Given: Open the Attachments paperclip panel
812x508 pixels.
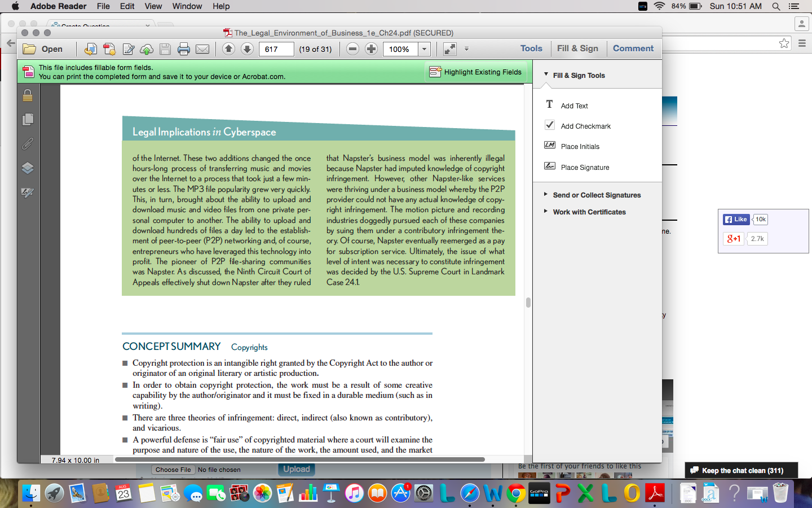Looking at the screenshot, I should coord(27,144).
